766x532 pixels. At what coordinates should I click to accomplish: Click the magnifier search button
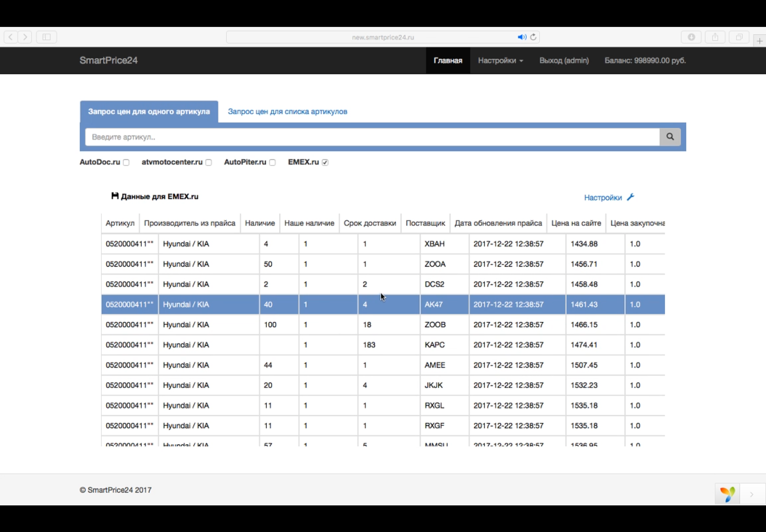pyautogui.click(x=670, y=137)
